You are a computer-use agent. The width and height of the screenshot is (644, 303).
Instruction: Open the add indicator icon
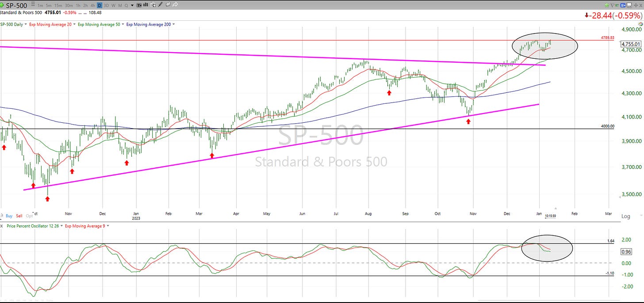pos(153,5)
